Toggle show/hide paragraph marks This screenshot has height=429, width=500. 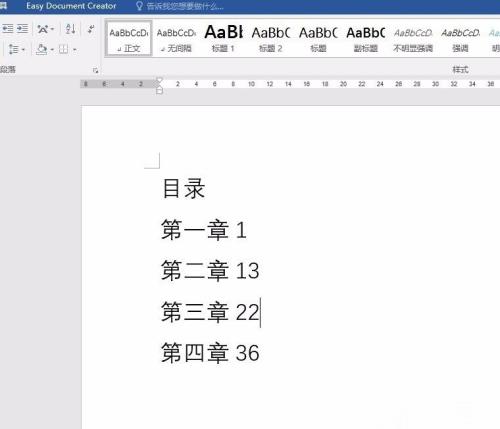tap(91, 29)
